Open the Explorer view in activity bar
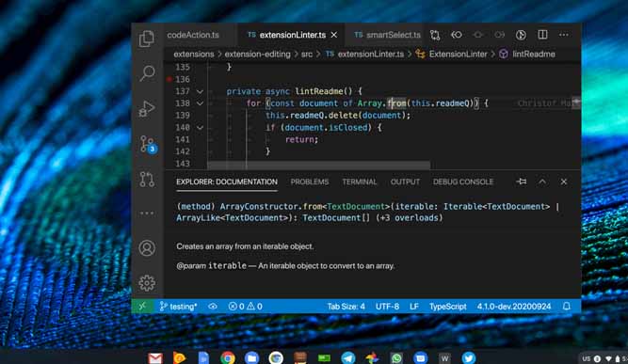The height and width of the screenshot is (364, 628). pyautogui.click(x=147, y=39)
